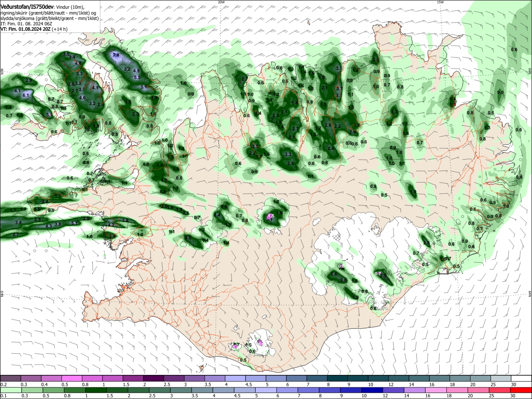Click the '4.6' precipitation value on the map
The width and height of the screenshot is (532, 399).
tap(82, 98)
